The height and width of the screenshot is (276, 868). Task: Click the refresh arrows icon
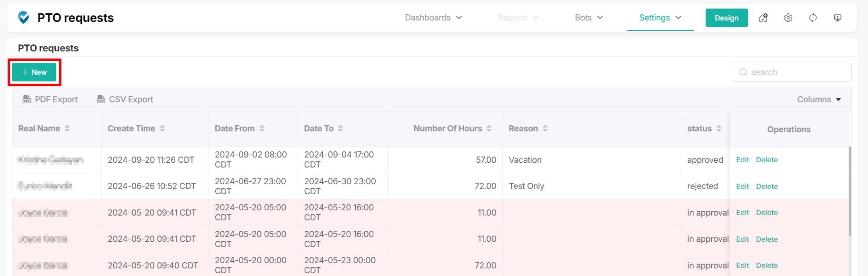[813, 18]
